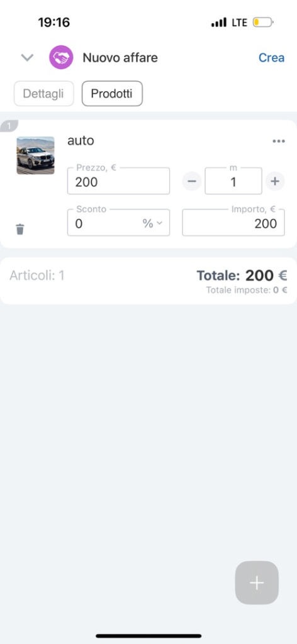Collapse the form with the down chevron
297x644 pixels.
coord(27,57)
